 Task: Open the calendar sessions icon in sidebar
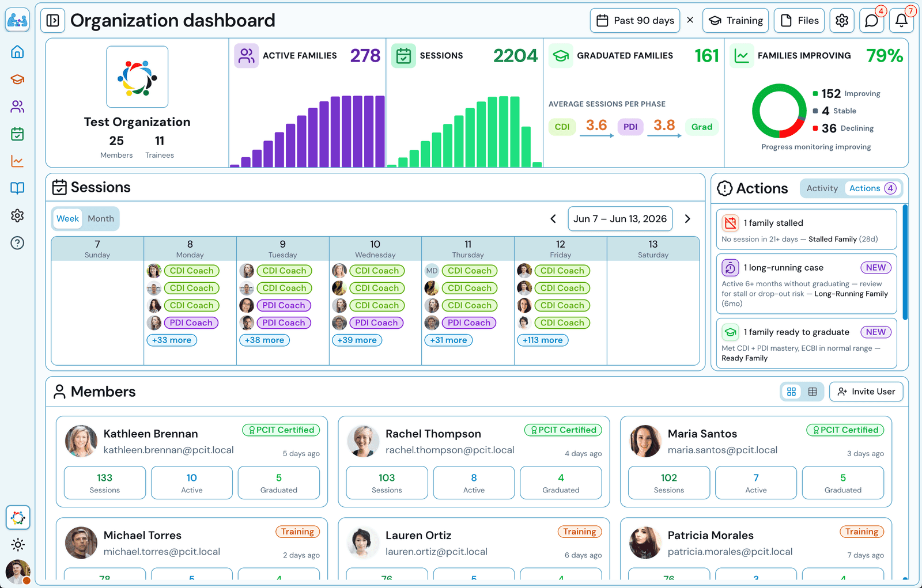(x=17, y=134)
